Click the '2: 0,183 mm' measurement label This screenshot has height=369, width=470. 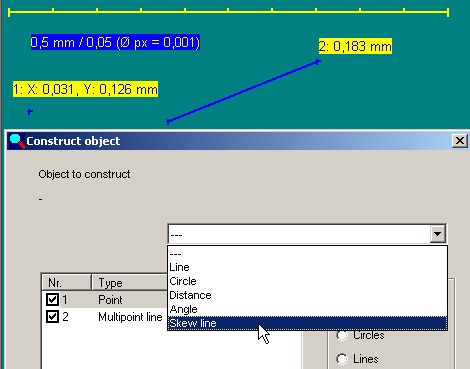(x=355, y=46)
